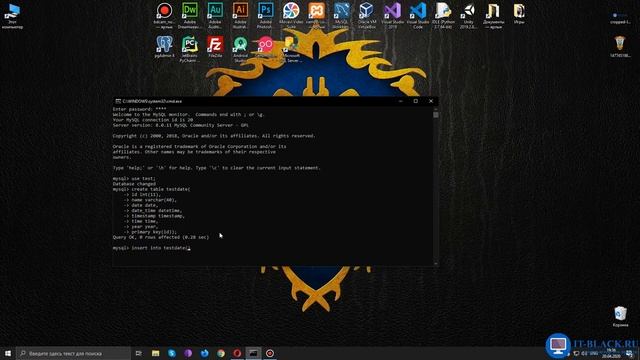The height and width of the screenshot is (360, 640).
Task: Open File Explorer from taskbar
Action: (156, 353)
